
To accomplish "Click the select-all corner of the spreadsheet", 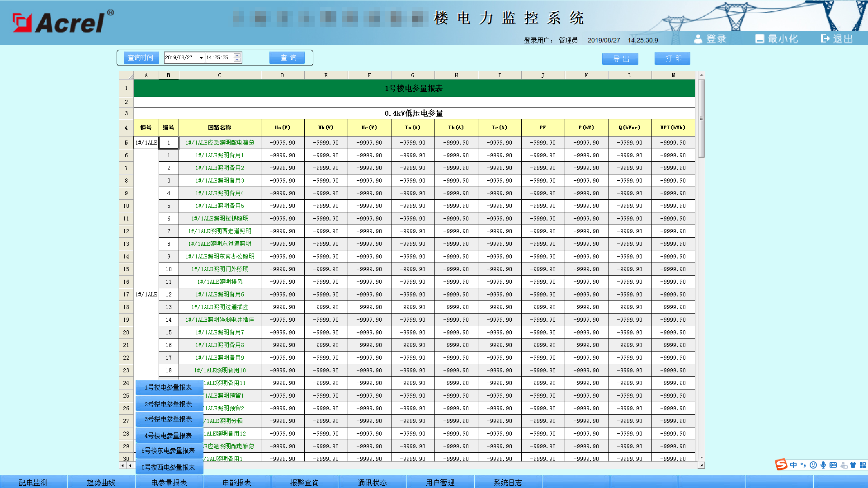I will pos(126,75).
